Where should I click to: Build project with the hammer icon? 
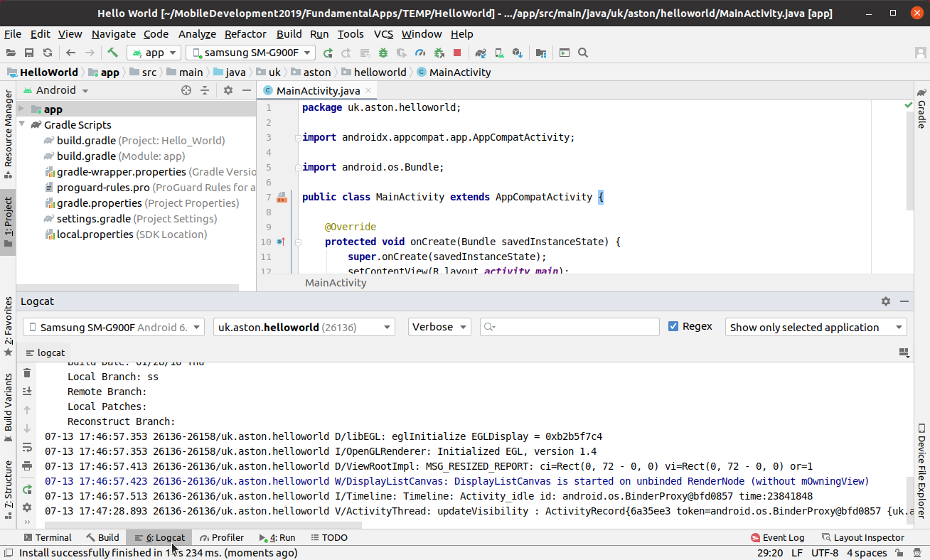pyautogui.click(x=112, y=53)
